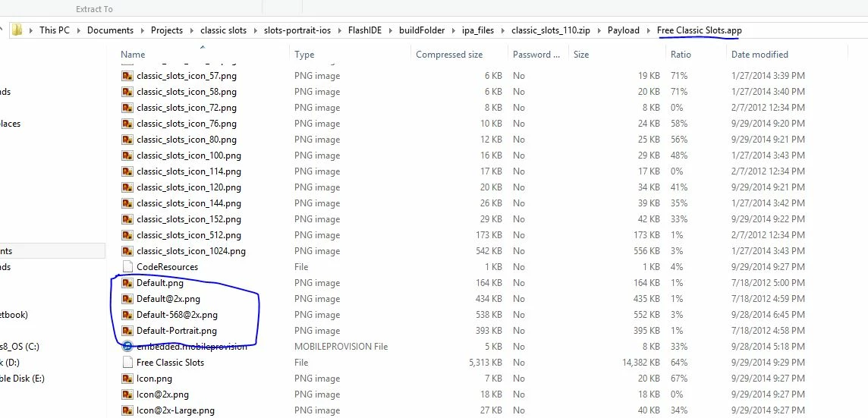
Task: Open the Extract To ribbon group label
Action: coord(95,9)
